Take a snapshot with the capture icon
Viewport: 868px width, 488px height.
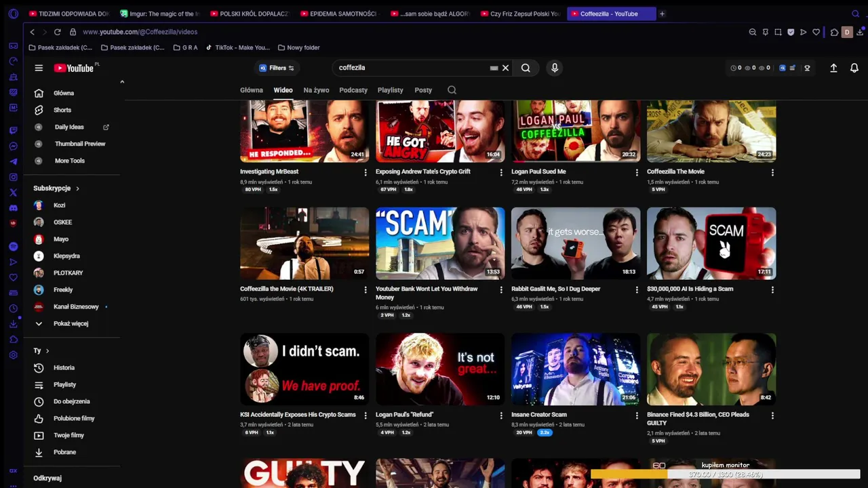778,32
